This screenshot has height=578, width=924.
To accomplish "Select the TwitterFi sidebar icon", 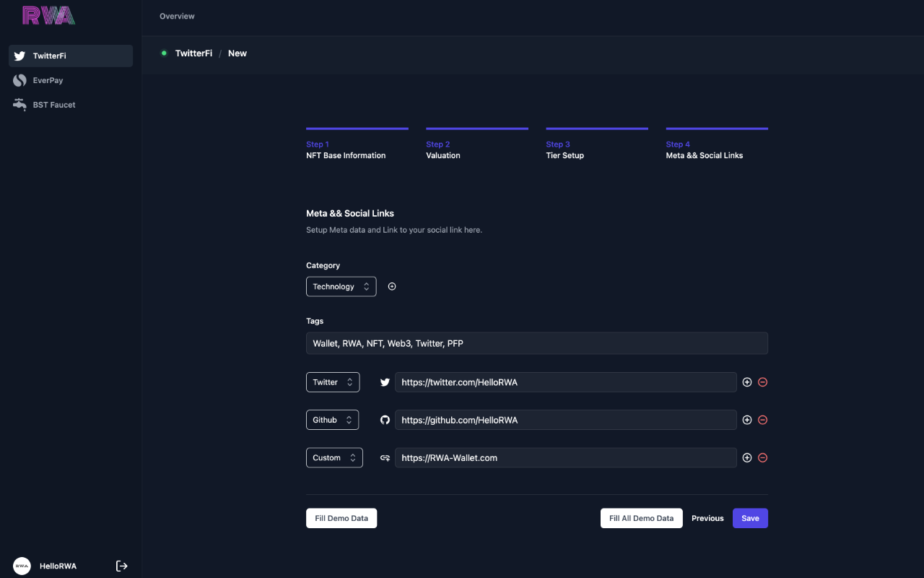I will (x=19, y=56).
